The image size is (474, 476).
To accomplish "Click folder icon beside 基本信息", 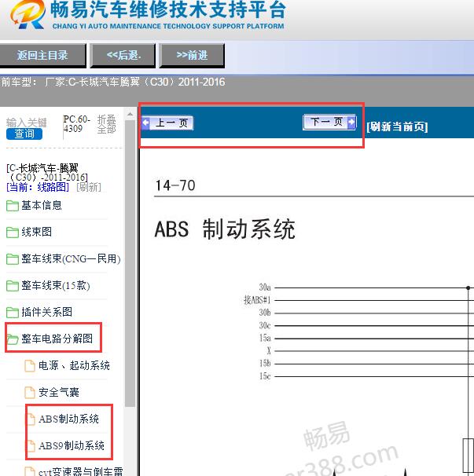I will [x=13, y=206].
